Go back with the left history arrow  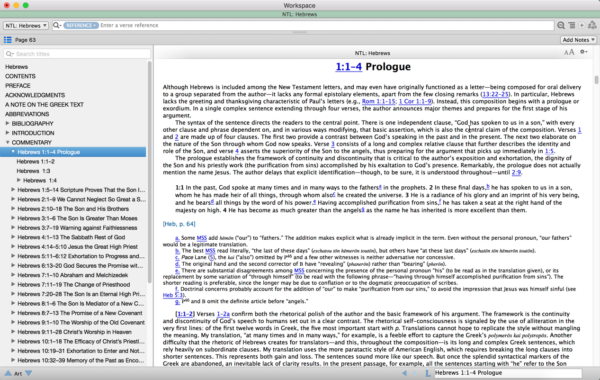pos(404,373)
